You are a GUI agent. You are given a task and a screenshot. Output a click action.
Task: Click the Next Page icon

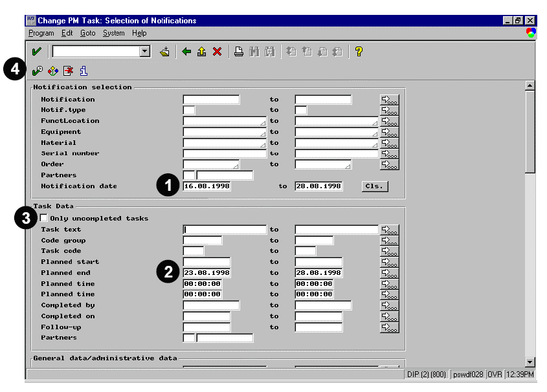pyautogui.click(x=322, y=52)
